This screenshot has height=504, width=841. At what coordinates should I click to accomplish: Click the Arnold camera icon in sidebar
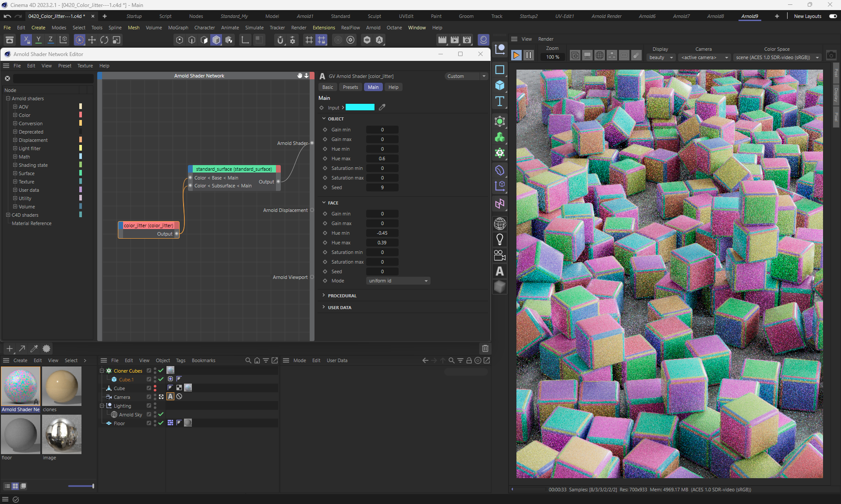point(499,255)
